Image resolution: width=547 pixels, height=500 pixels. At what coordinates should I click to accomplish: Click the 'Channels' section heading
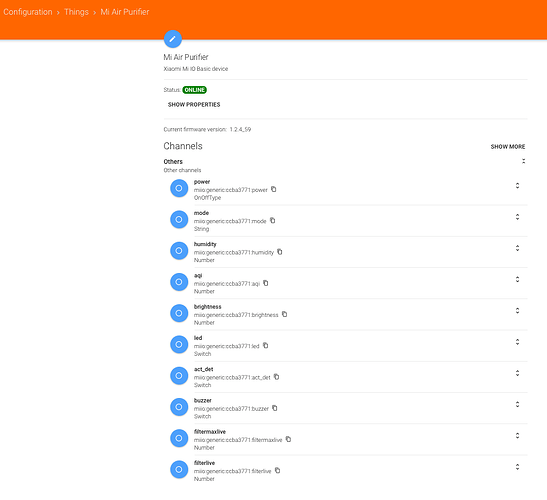coord(183,146)
